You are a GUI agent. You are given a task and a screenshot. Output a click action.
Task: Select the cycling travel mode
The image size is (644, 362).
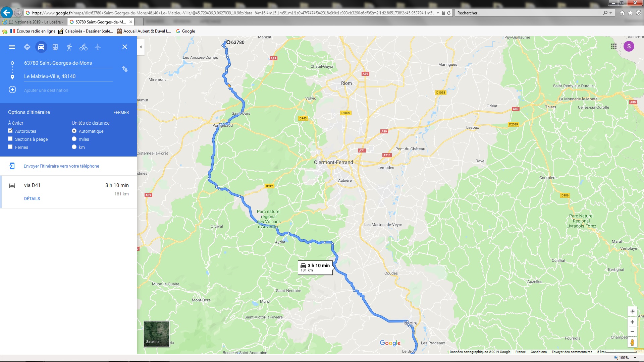[x=84, y=47]
